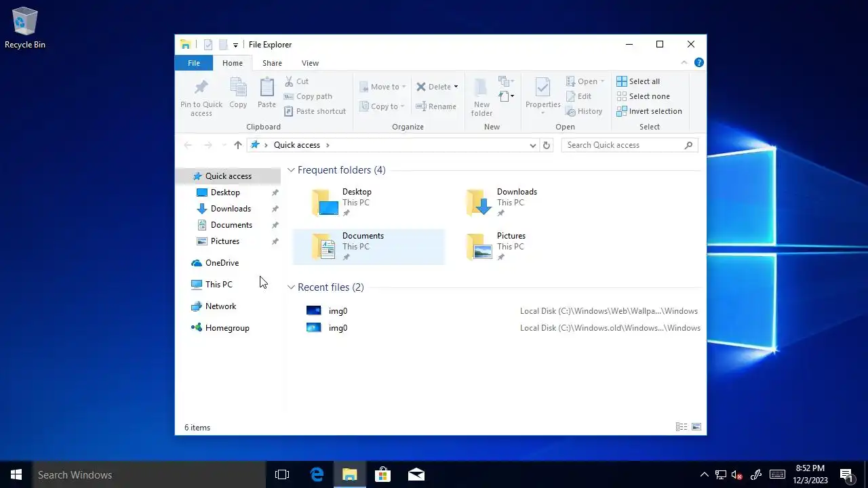Click the Up one level arrow
This screenshot has height=488, width=868.
(x=237, y=145)
